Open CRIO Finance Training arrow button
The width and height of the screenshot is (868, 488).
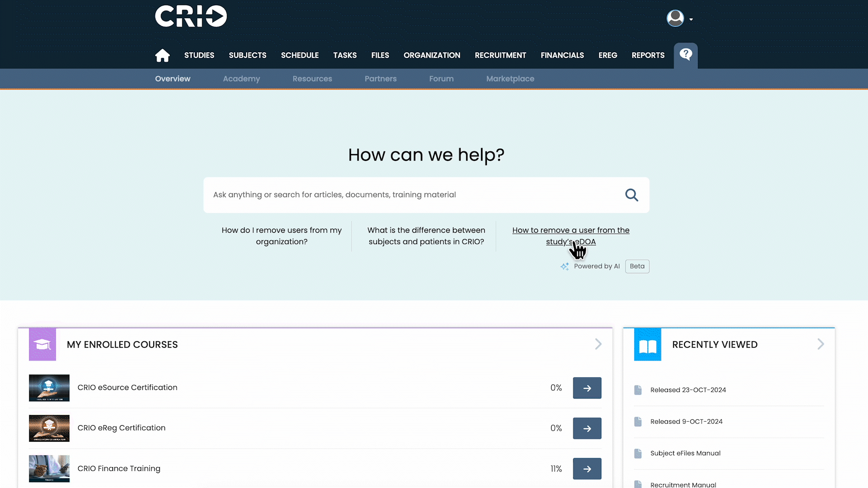(587, 469)
